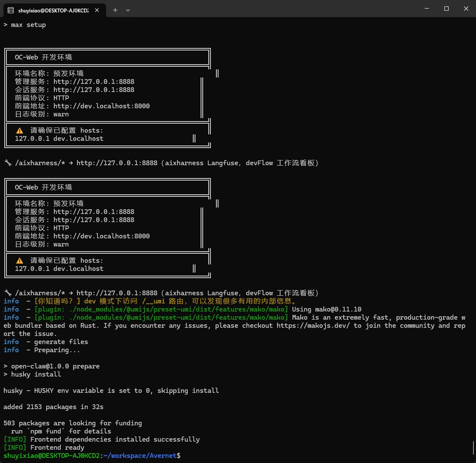Click the 'info - Preparing...' line
The height and width of the screenshot is (463, 476).
tap(42, 350)
